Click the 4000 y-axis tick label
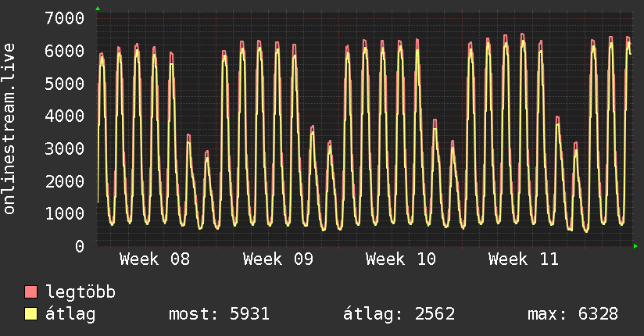 pyautogui.click(x=65, y=116)
